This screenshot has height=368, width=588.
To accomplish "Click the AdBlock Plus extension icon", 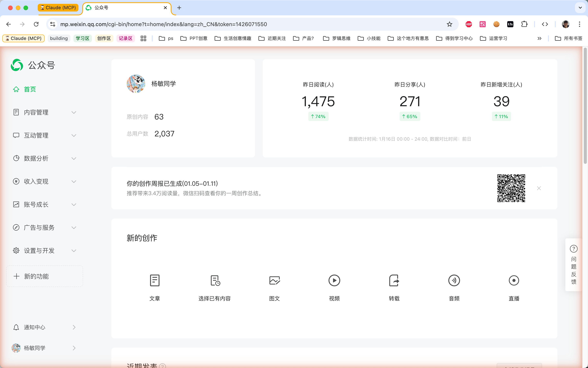I will pyautogui.click(x=469, y=24).
